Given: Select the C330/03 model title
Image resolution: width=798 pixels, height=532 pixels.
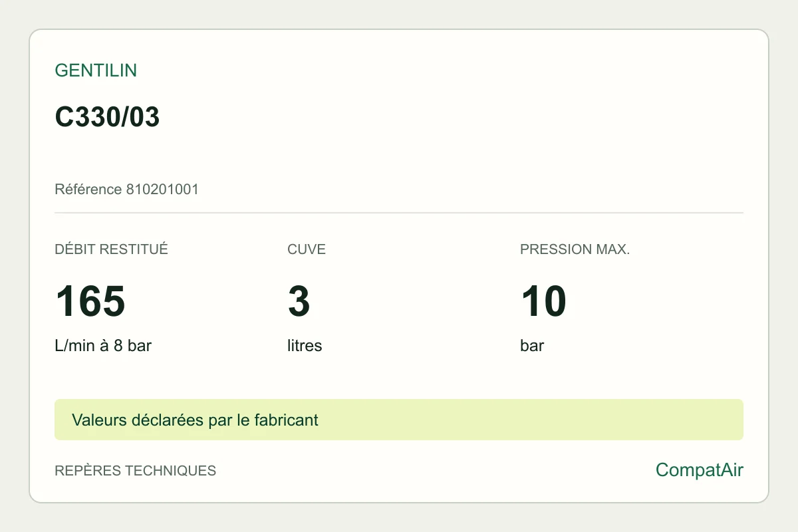Looking at the screenshot, I should (107, 117).
